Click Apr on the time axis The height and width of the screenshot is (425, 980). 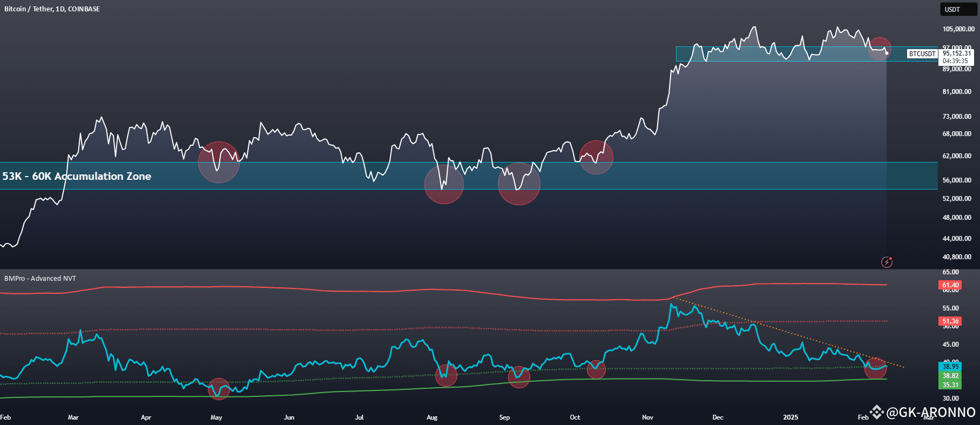tap(146, 417)
